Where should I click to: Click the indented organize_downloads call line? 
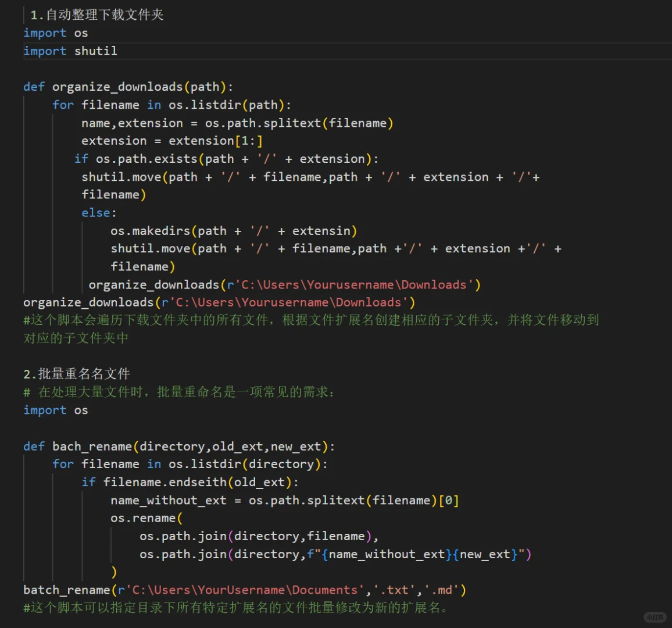click(x=285, y=285)
